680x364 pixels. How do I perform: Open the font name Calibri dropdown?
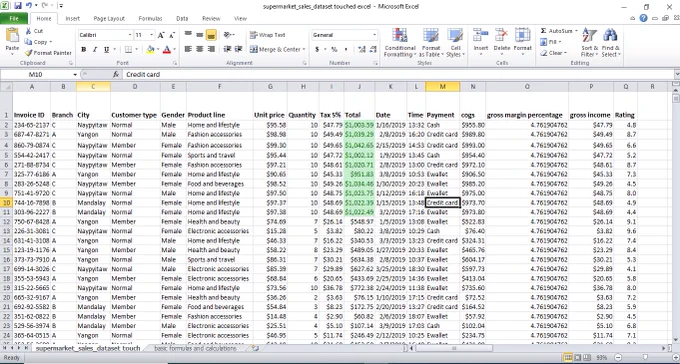click(129, 35)
